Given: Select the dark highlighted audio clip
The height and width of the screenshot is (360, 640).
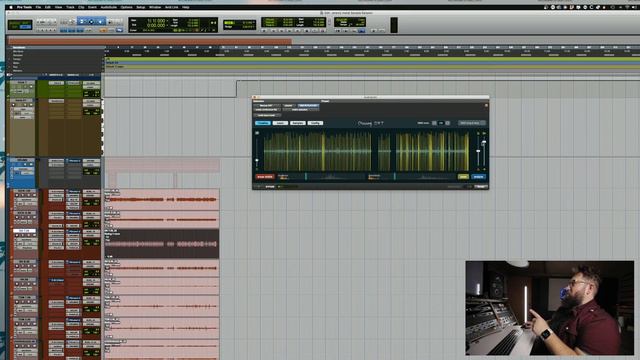Looking at the screenshot, I should point(162,244).
